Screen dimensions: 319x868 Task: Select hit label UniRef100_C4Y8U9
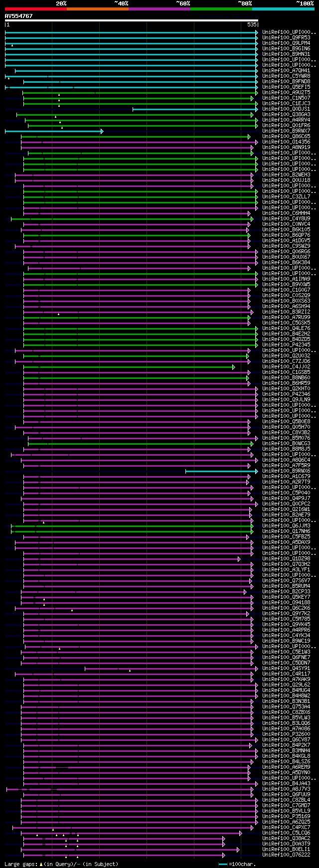click(286, 218)
